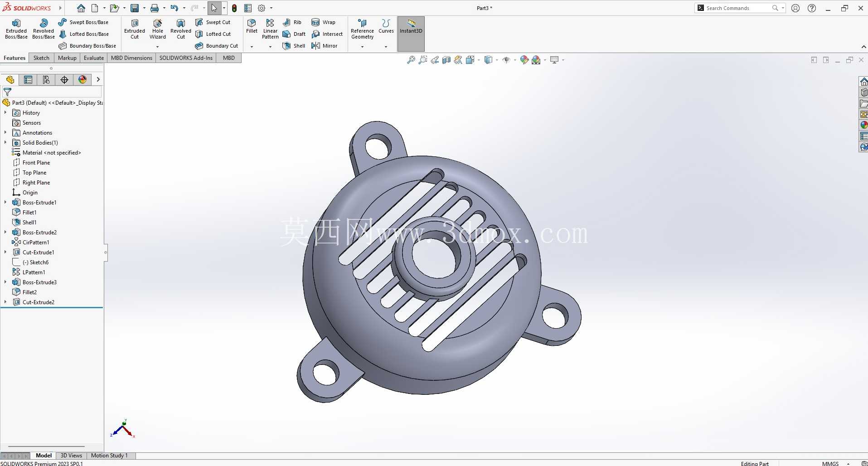Choose Swept Boss/Base feature

83,22
